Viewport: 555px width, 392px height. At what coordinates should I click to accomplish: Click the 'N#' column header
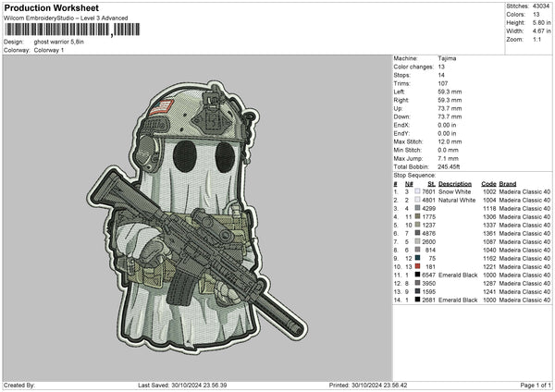(409, 184)
